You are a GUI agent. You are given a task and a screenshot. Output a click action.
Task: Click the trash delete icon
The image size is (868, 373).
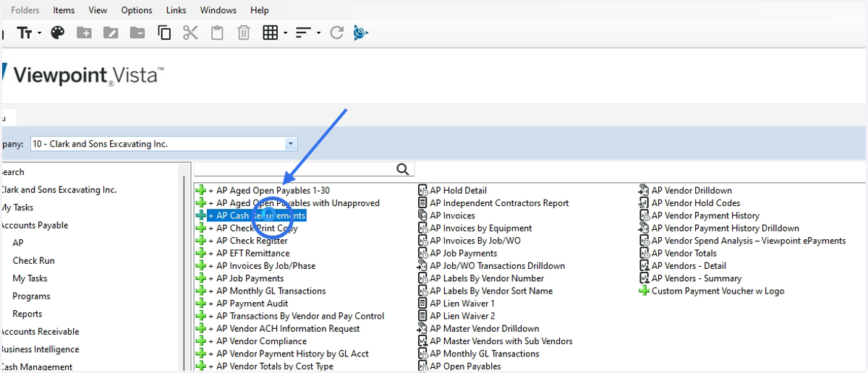(x=244, y=33)
